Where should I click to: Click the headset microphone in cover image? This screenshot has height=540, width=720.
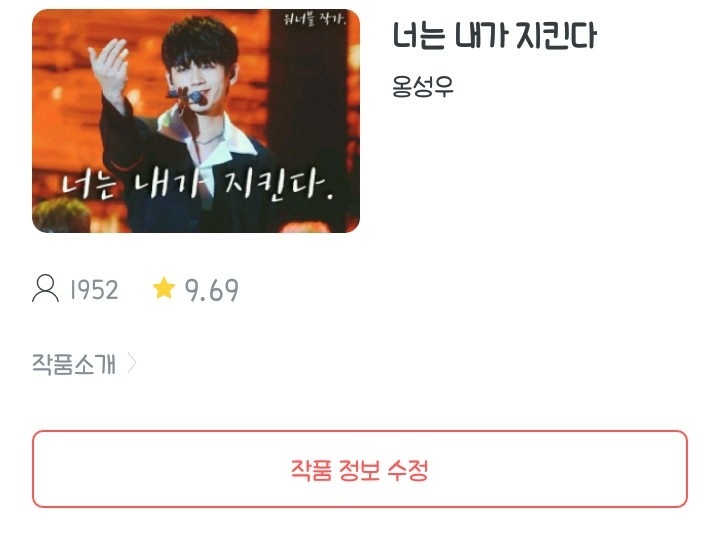pos(186,98)
